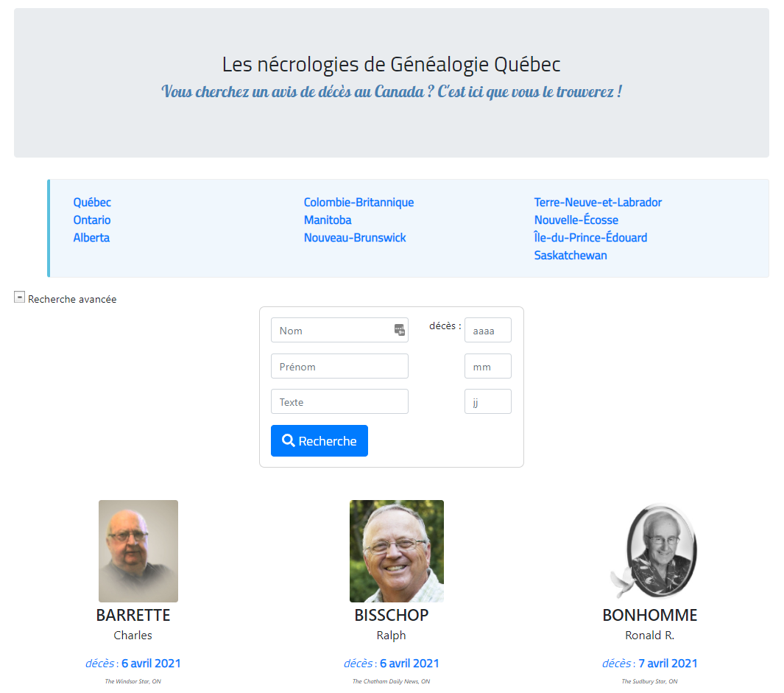The width and height of the screenshot is (784, 693).
Task: Open Terre-Neuve-et-Labrador link
Action: pyautogui.click(x=598, y=202)
